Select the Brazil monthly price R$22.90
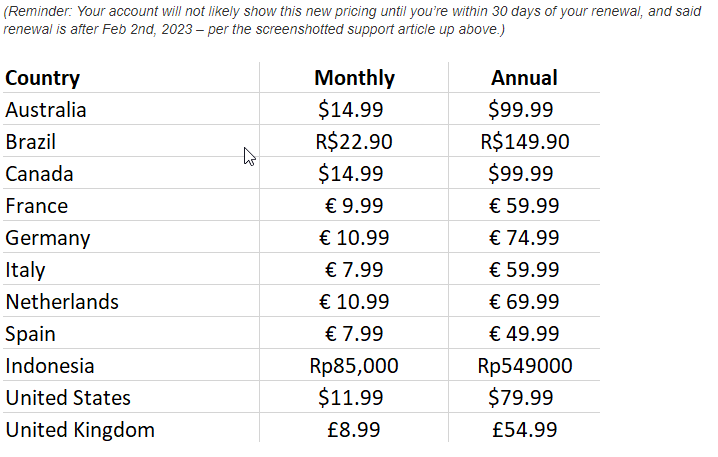This screenshot has height=457, width=718. pyautogui.click(x=354, y=142)
